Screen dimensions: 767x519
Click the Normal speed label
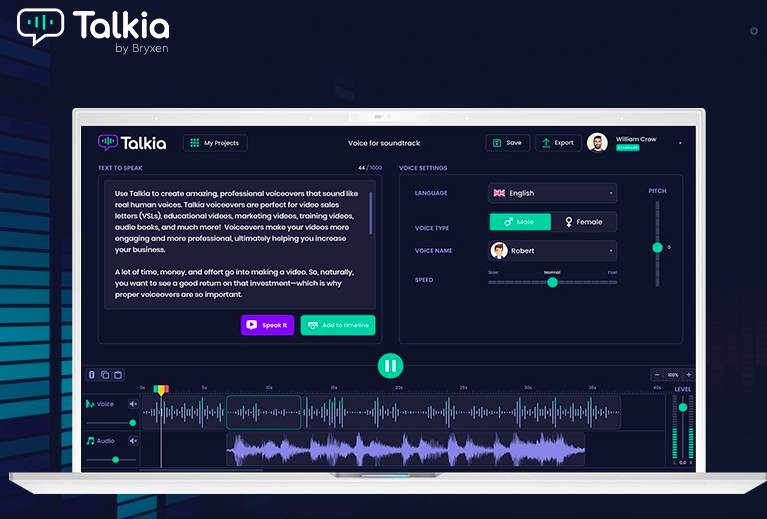[552, 272]
